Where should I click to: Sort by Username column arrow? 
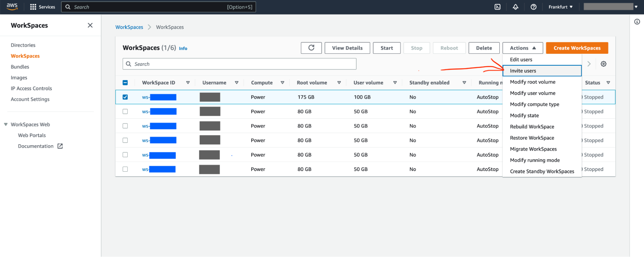pyautogui.click(x=236, y=83)
